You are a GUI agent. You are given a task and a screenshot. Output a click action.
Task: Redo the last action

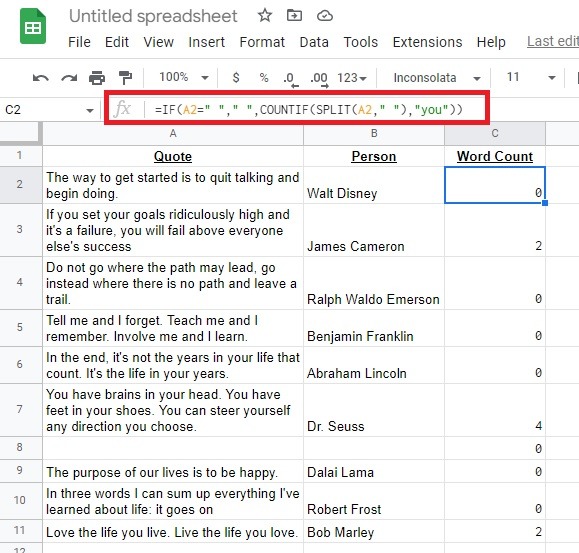pyautogui.click(x=69, y=78)
